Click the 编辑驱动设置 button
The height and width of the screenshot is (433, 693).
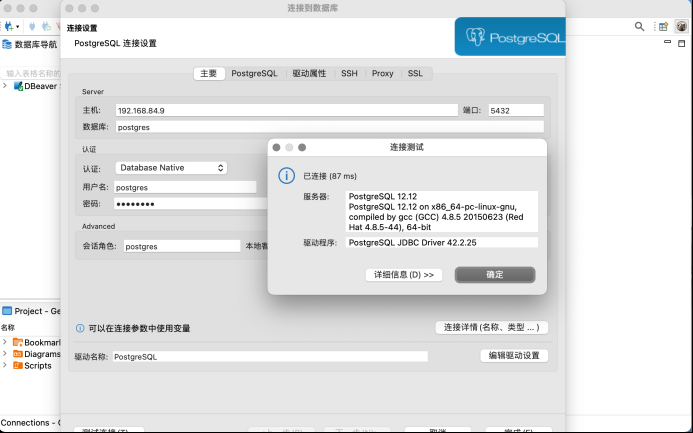[514, 356]
